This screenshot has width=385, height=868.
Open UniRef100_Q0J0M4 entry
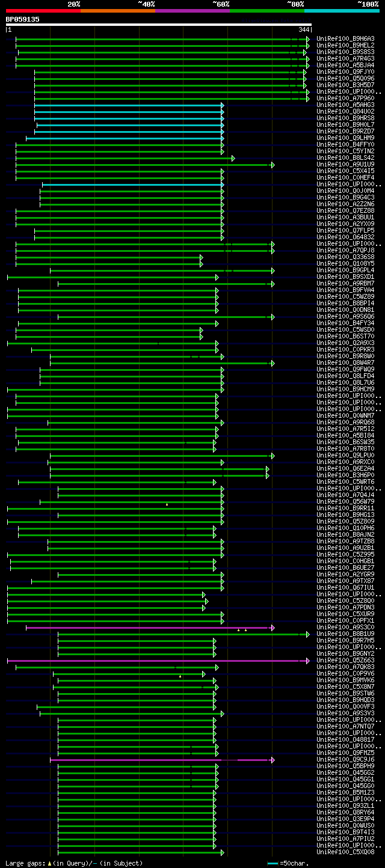[x=345, y=191]
